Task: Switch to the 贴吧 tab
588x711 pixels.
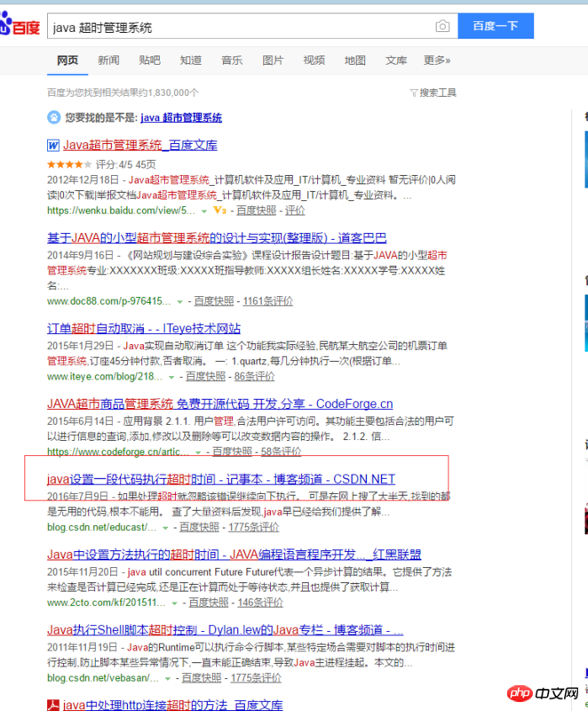Action: click(x=150, y=60)
